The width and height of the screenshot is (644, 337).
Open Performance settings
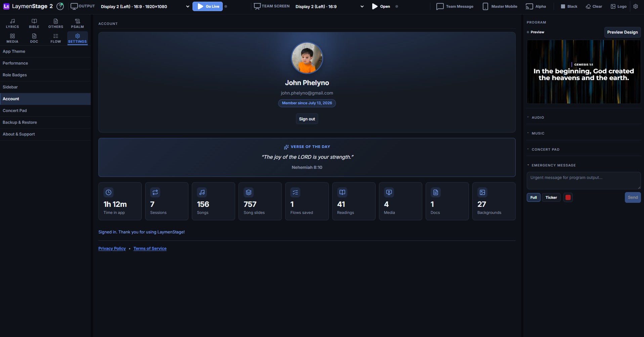coord(45,63)
